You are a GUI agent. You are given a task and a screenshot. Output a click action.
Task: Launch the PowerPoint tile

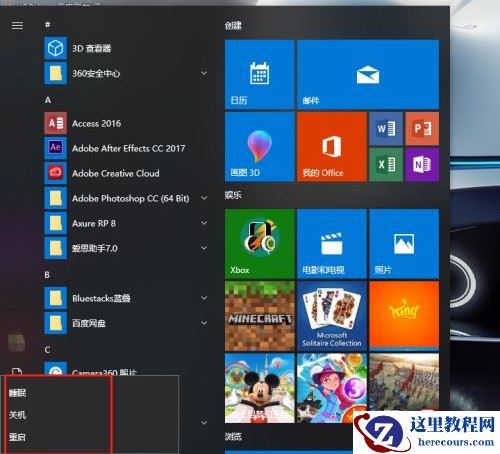pyautogui.click(x=422, y=129)
